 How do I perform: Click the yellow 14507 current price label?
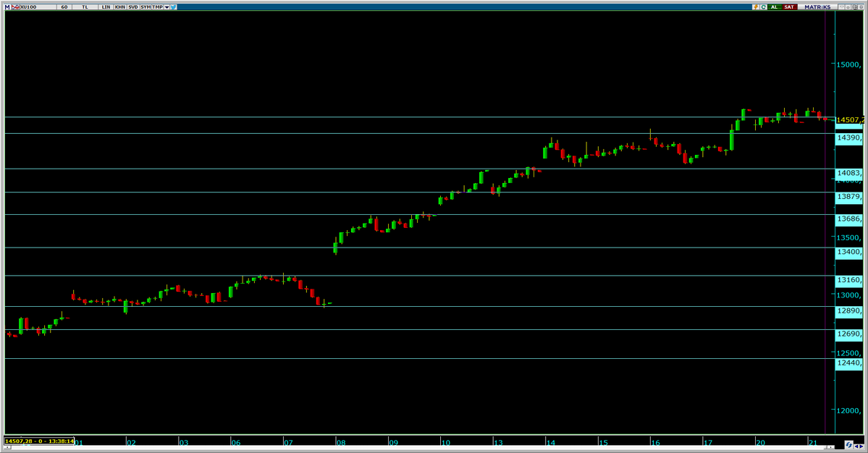849,120
